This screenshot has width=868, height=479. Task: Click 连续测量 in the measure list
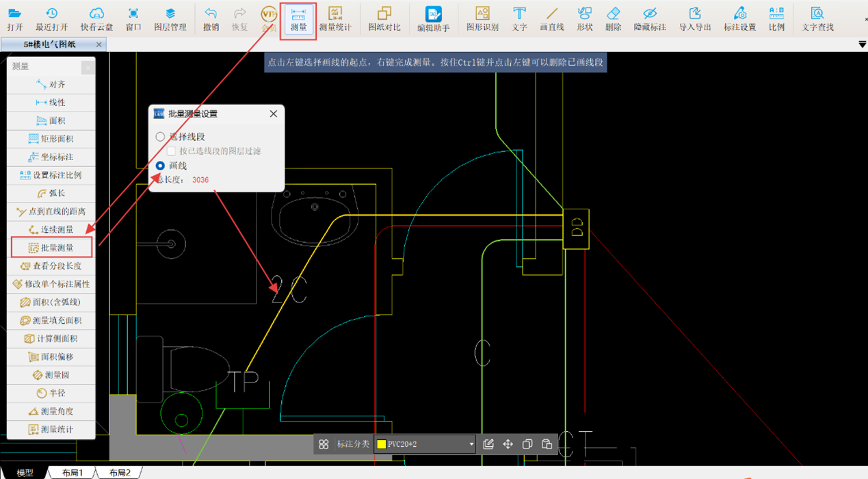51,229
